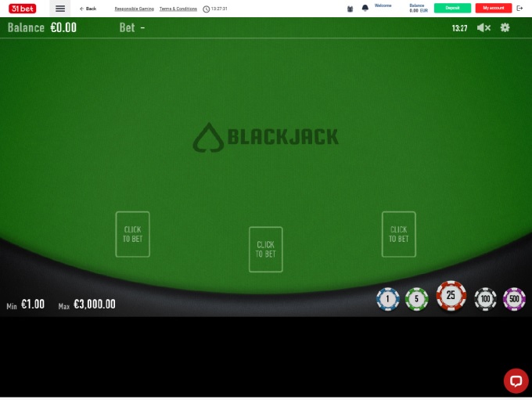Viewport: 532px width, 400px height.
Task: Open Terms & Conditions link
Action: (x=178, y=9)
